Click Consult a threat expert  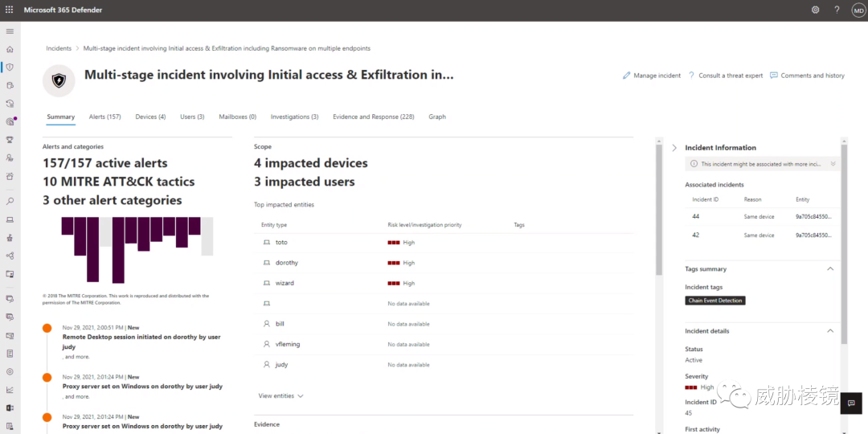tap(725, 76)
